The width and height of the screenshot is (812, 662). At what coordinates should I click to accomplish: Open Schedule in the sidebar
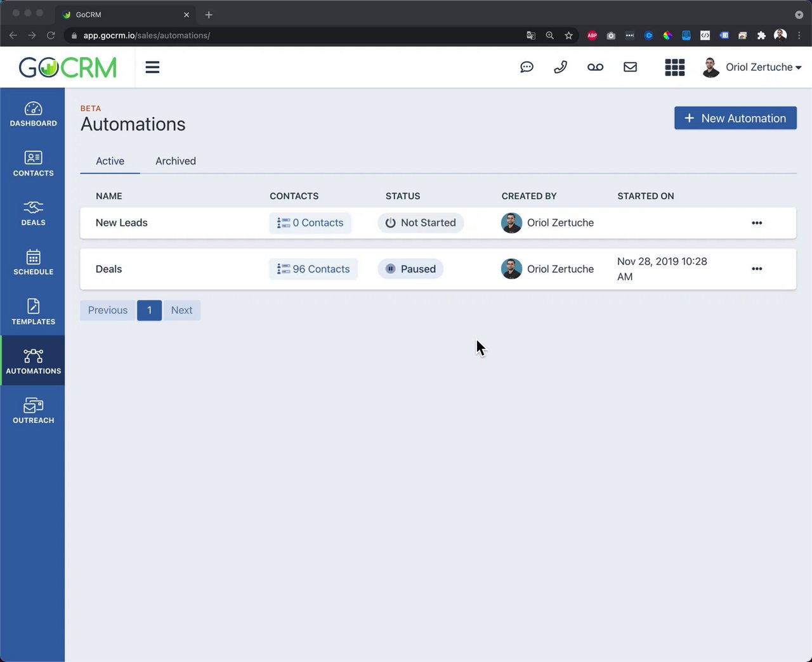coord(33,263)
